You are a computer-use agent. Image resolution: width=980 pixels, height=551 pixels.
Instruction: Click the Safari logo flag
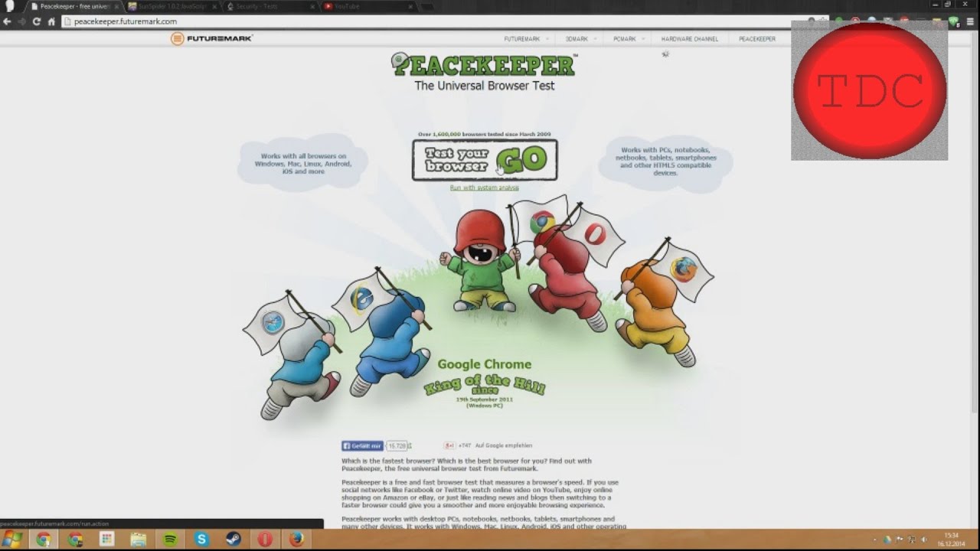[273, 322]
